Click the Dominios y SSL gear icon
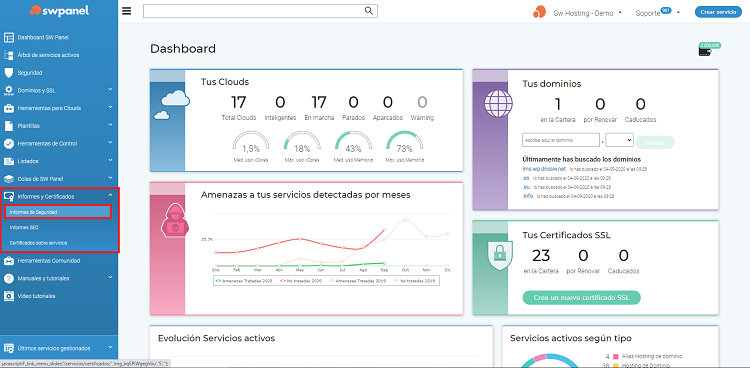This screenshot has width=750, height=368. (8, 90)
